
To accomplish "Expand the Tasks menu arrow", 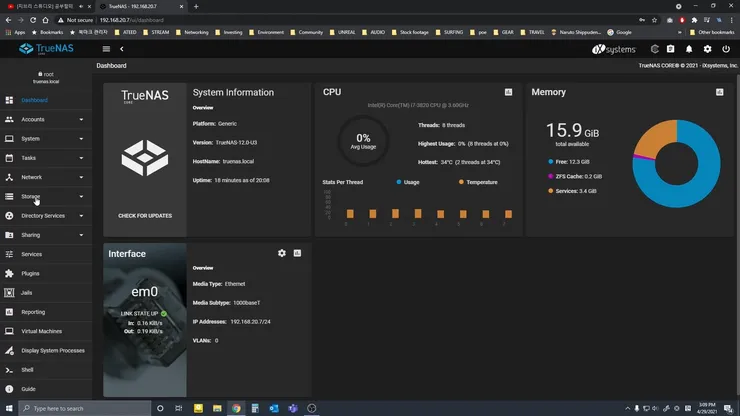I will click(81, 158).
